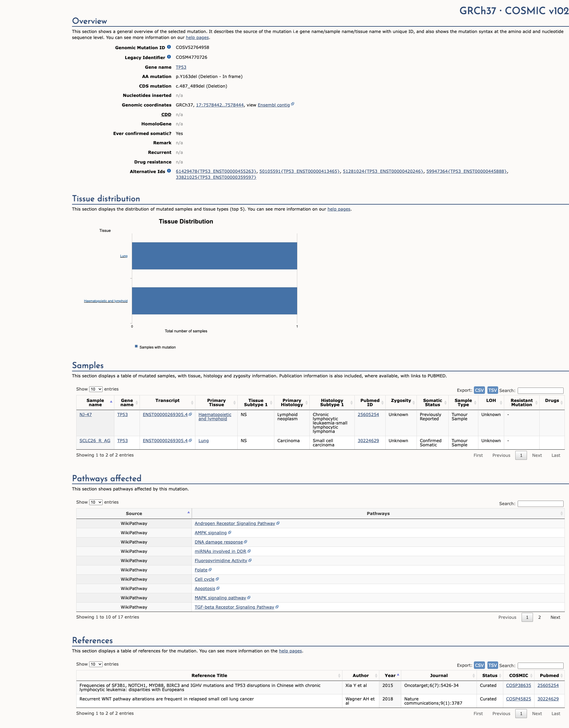Click external icon after TGF-beta Receptor Signaling Pathway
The width and height of the screenshot is (569, 728).
click(x=277, y=607)
